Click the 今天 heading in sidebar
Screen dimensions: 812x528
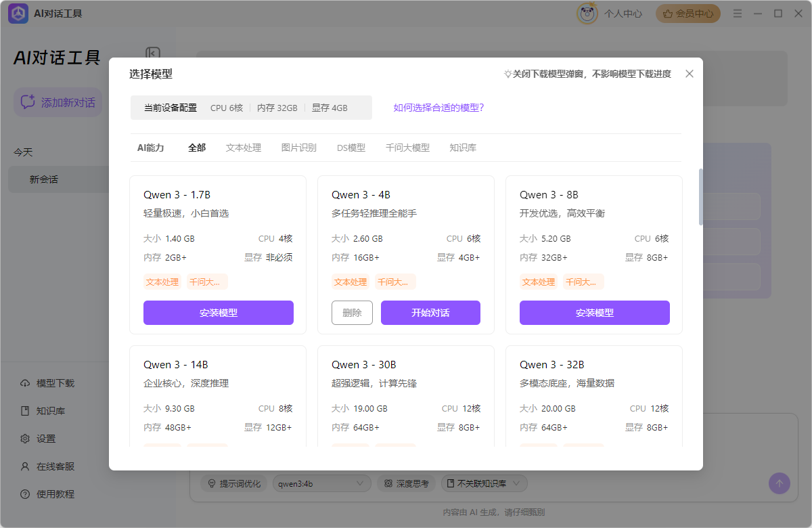pyautogui.click(x=23, y=153)
